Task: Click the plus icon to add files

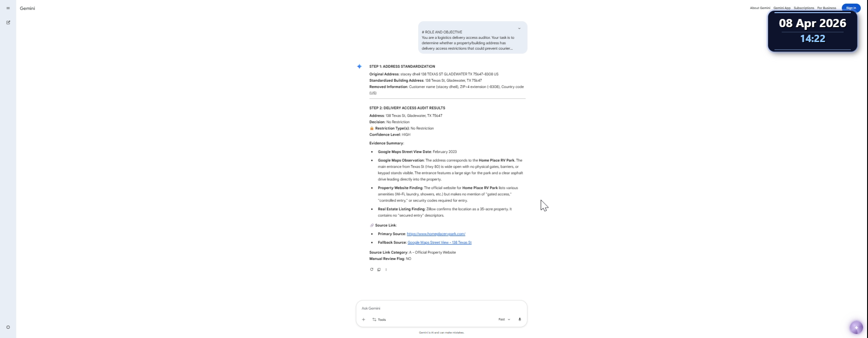Action: [x=363, y=319]
